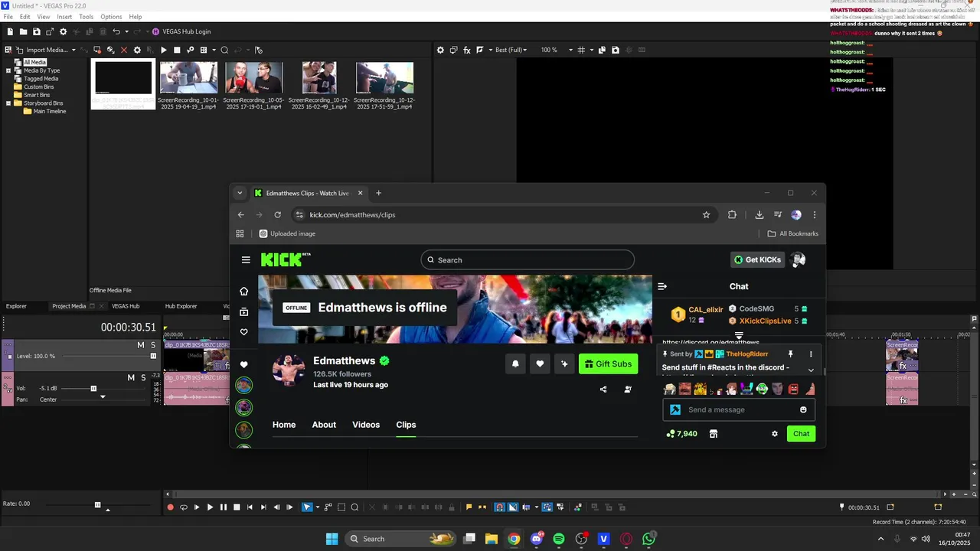
Task: Bookmark page with Chrome star icon
Action: tap(706, 215)
